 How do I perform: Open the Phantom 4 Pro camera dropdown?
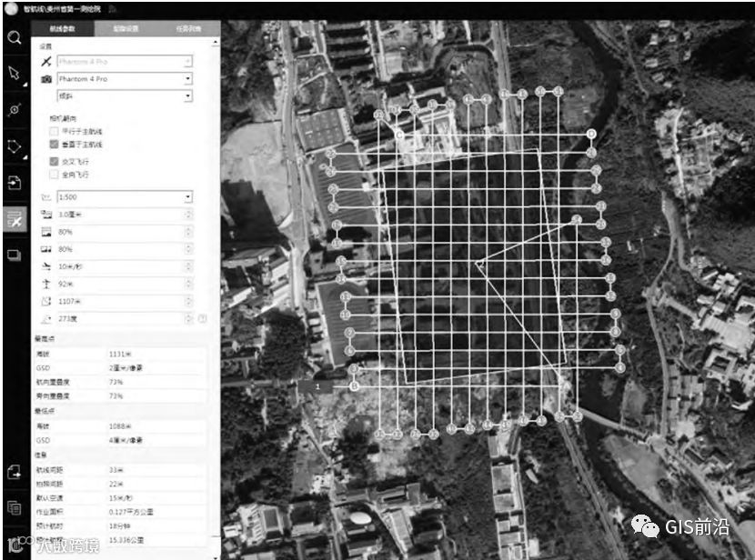pos(125,78)
